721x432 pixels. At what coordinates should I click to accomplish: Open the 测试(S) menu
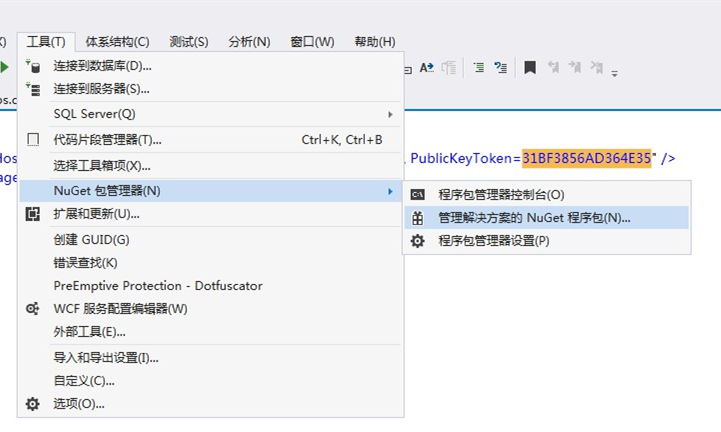189,42
